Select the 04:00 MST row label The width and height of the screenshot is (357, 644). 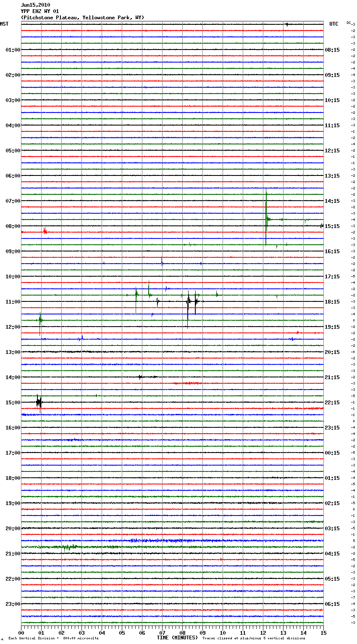pos(13,126)
